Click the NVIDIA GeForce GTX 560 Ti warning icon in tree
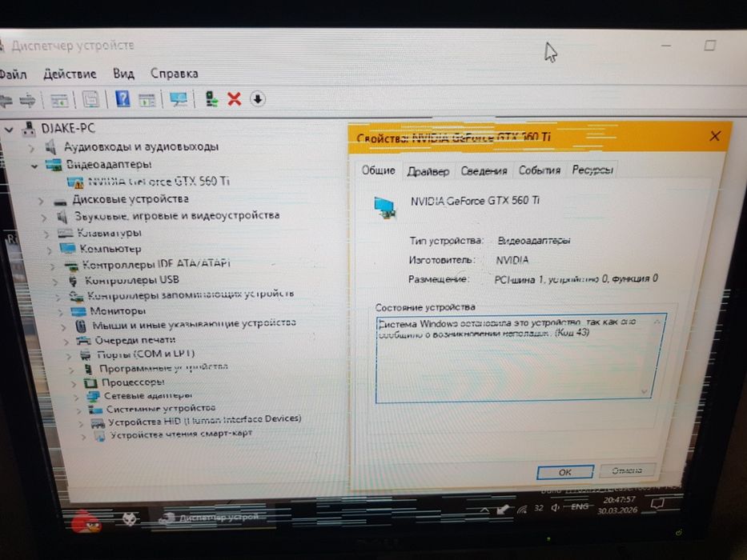Image resolution: width=747 pixels, height=560 pixels. click(x=75, y=182)
